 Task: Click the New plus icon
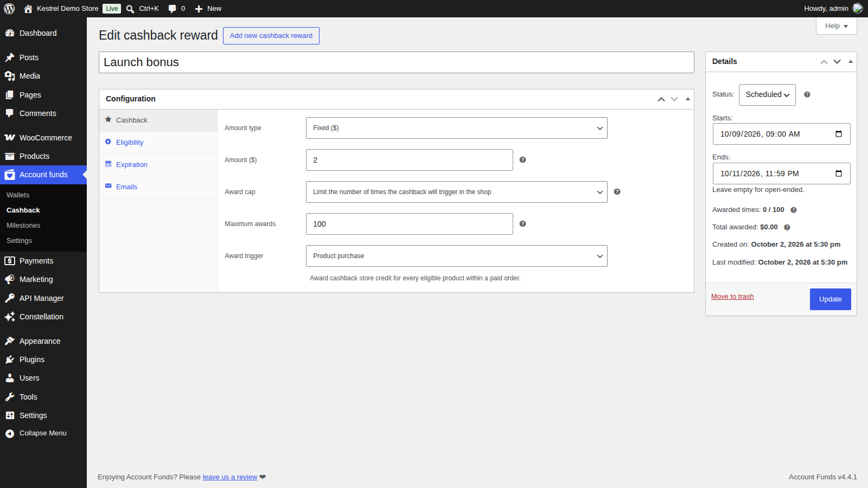pos(199,9)
